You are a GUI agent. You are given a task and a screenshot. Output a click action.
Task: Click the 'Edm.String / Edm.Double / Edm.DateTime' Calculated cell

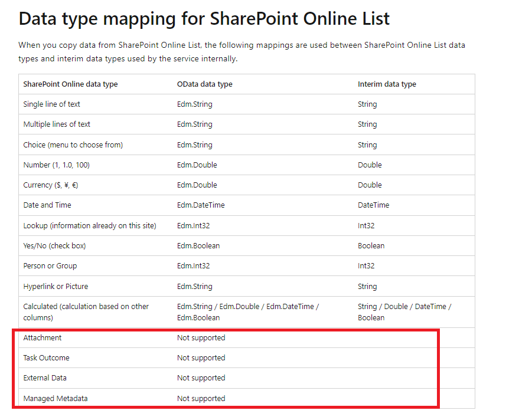click(248, 312)
